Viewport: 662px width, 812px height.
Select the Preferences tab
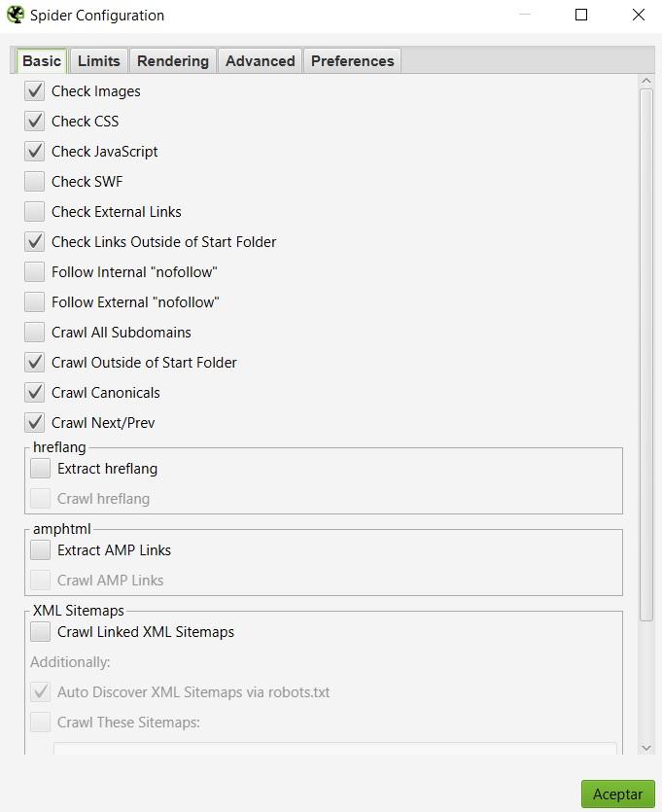(352, 61)
